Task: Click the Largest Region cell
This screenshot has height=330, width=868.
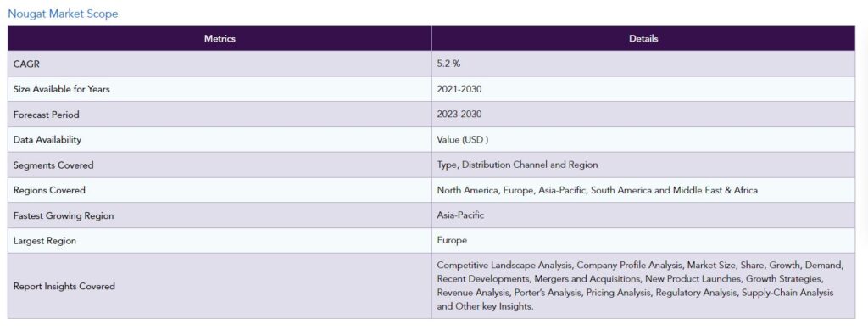Action: (x=220, y=241)
